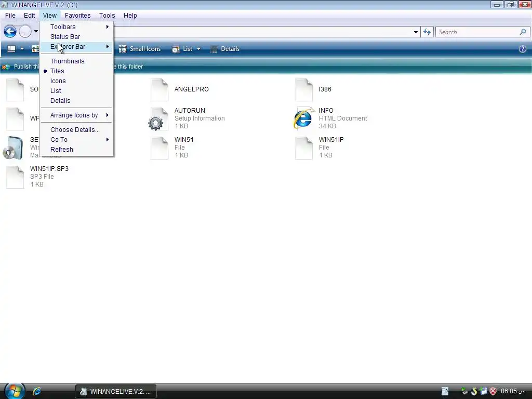Click the AUTORUN file name
Screen dimensions: 532x399
pyautogui.click(x=190, y=111)
